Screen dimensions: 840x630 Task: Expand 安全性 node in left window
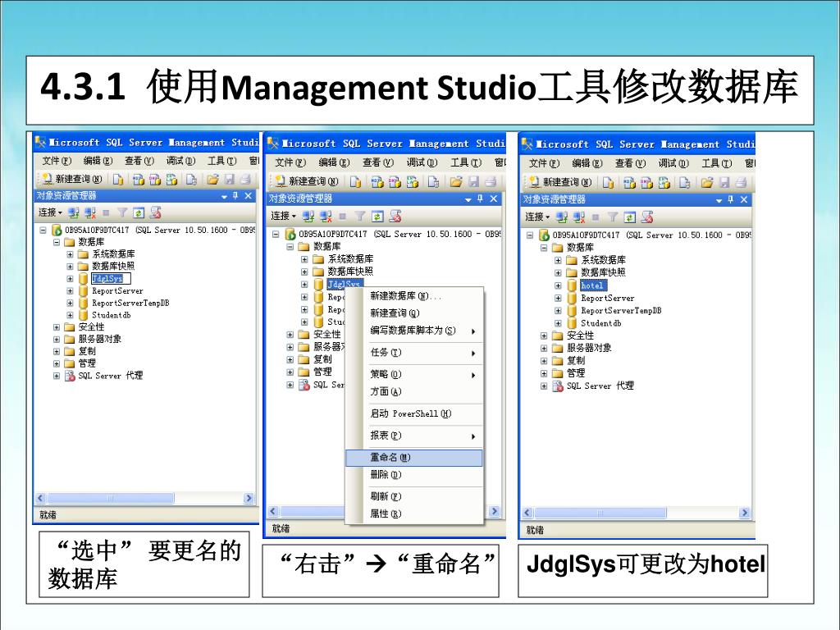(x=57, y=326)
